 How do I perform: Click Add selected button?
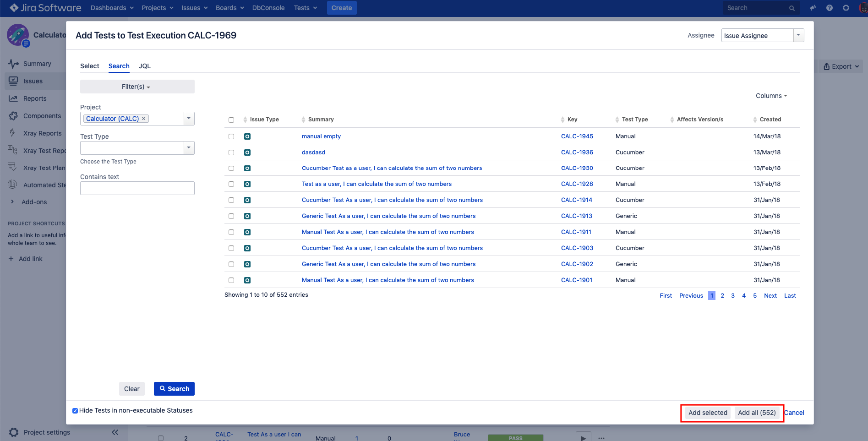pos(708,413)
